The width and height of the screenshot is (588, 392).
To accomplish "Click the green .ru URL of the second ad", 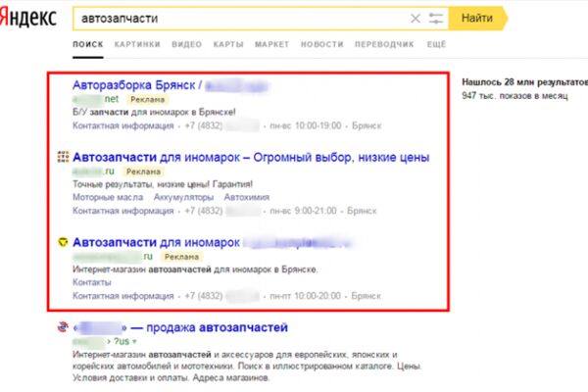I will [93, 171].
